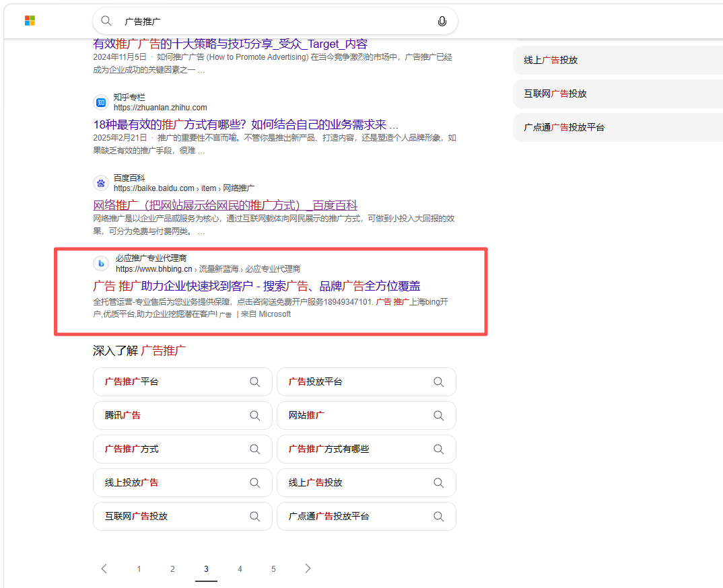Open page 1 of search results

[x=139, y=569]
